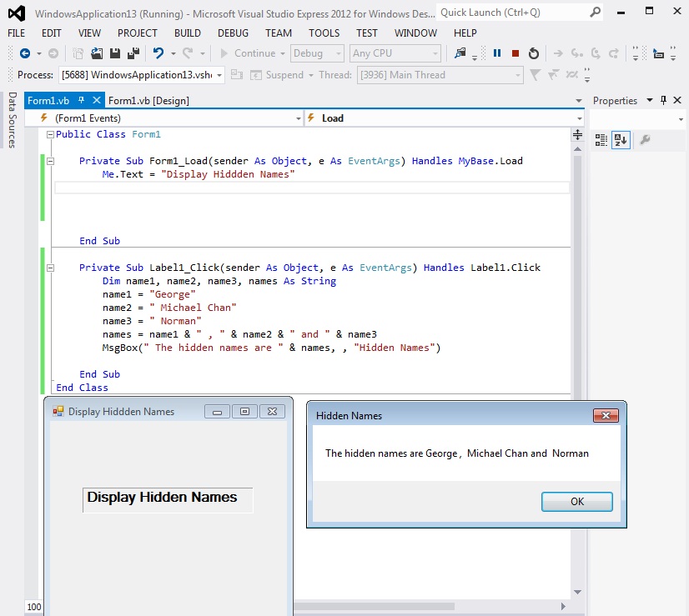This screenshot has width=689, height=616.
Task: Close the Hidden Names message box
Action: 606,415
